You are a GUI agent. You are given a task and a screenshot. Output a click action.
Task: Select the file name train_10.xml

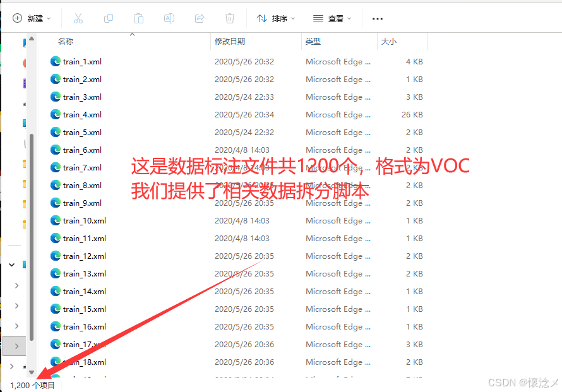point(84,221)
